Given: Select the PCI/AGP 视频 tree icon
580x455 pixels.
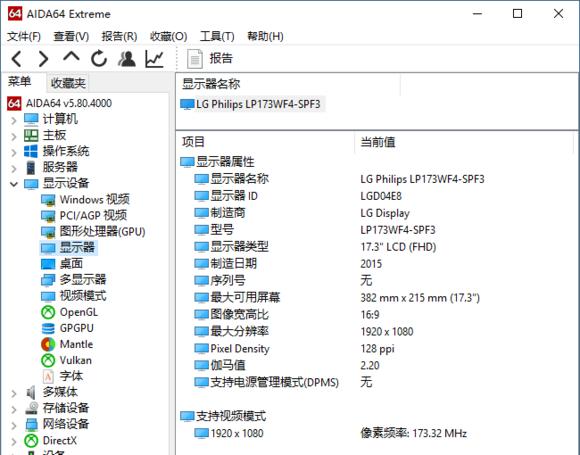Looking at the screenshot, I should click(48, 216).
